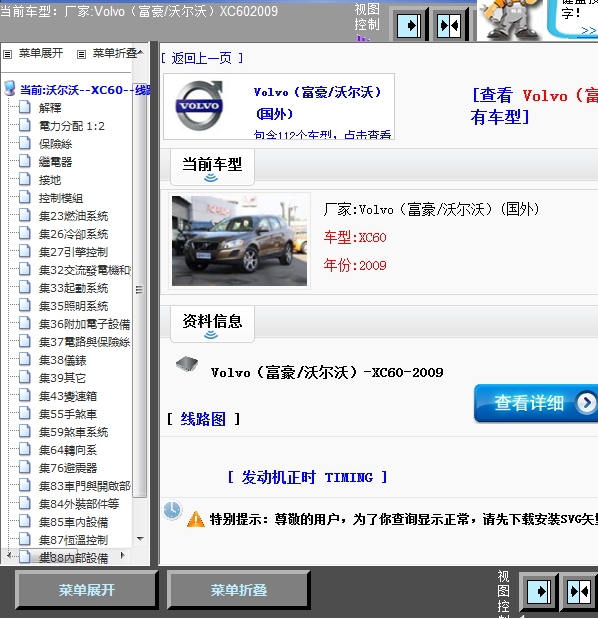Viewport: 598px width, 619px height.
Task: Click the 资料信息 section tab
Action: pyautogui.click(x=212, y=324)
